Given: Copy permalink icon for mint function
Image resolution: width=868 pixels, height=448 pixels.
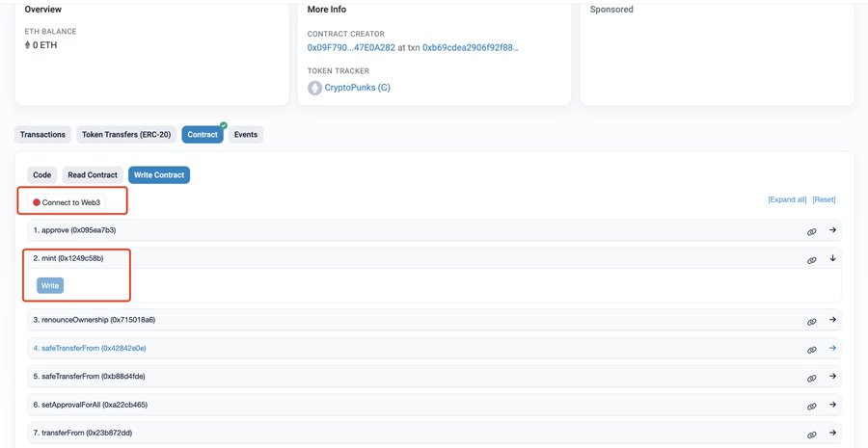Looking at the screenshot, I should pyautogui.click(x=812, y=259).
